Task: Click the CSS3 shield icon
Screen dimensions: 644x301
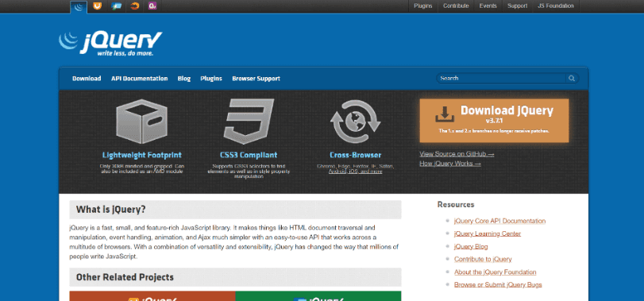Action: [249, 122]
